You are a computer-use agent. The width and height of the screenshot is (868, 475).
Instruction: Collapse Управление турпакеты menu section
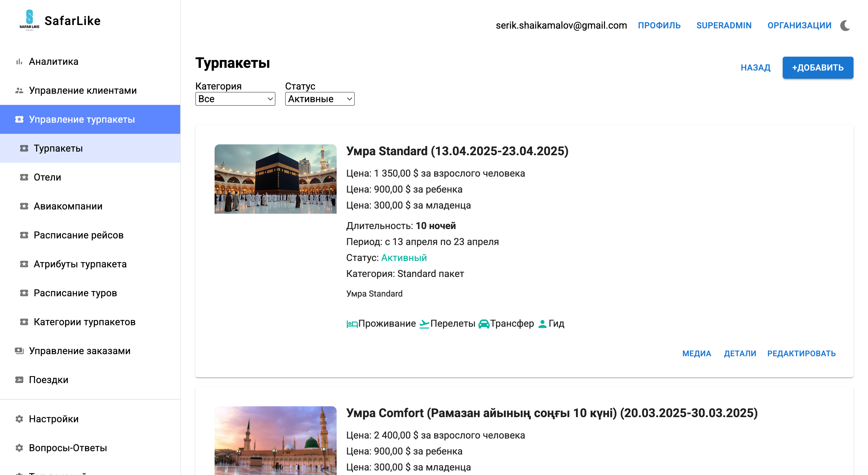point(90,120)
